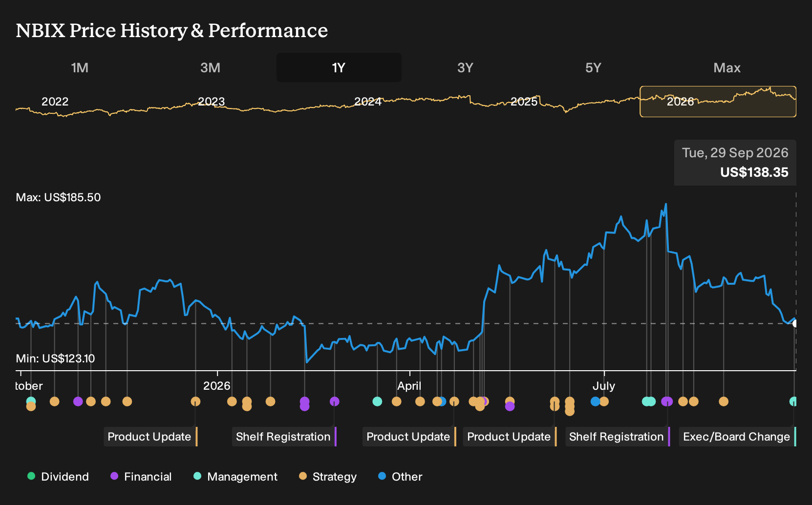Select the 3M range tab
Image resolution: width=812 pixels, height=505 pixels.
211,67
